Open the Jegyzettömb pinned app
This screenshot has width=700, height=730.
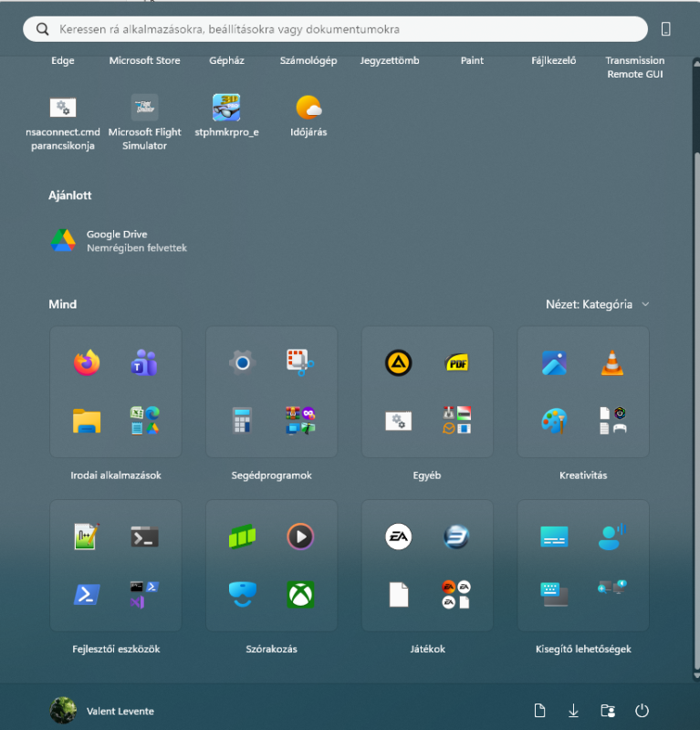[x=390, y=60]
